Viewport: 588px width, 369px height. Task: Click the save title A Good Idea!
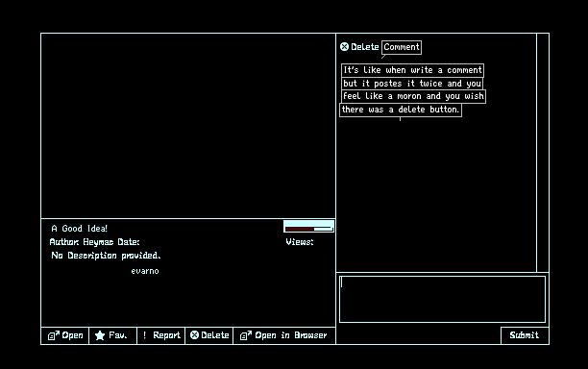(79, 229)
